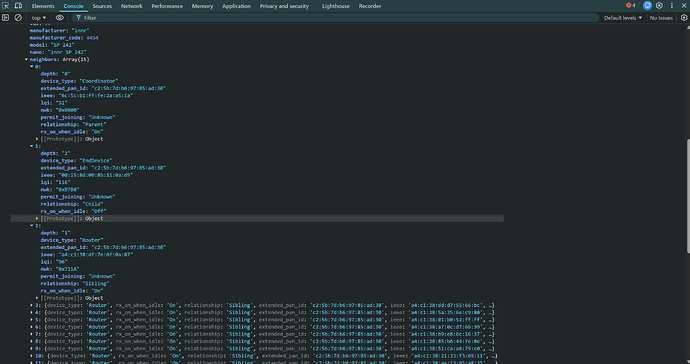Show the console sidebar panel icon
690x364 pixels.
coord(5,18)
